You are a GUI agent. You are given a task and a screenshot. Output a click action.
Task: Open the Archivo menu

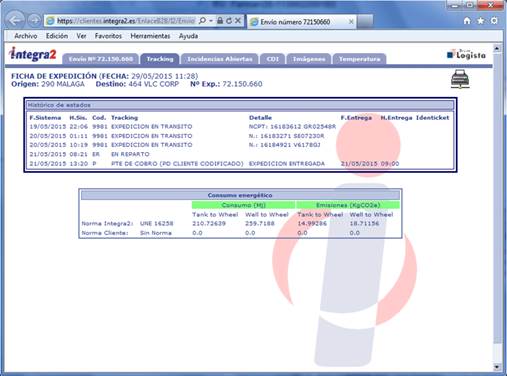(x=26, y=36)
